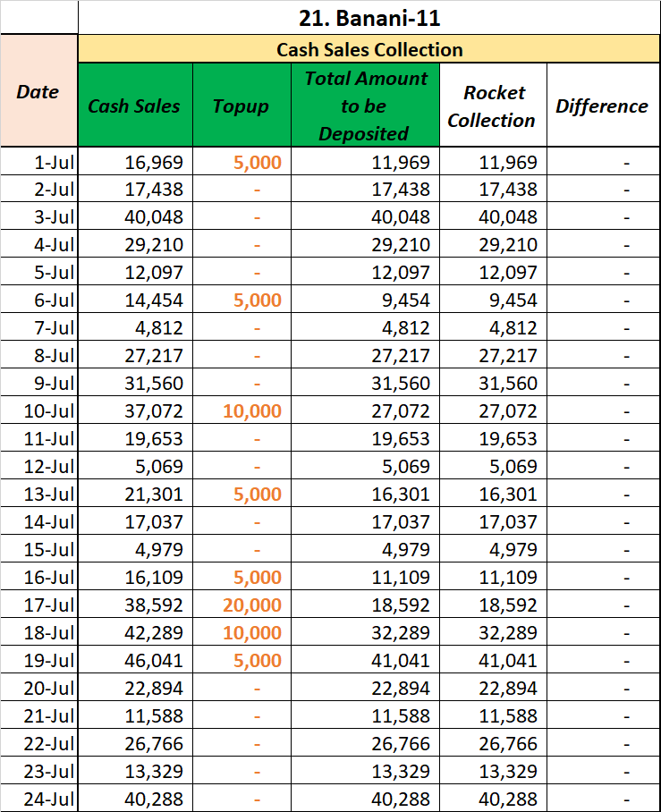Click the 'Topup' header cell

click(x=242, y=106)
